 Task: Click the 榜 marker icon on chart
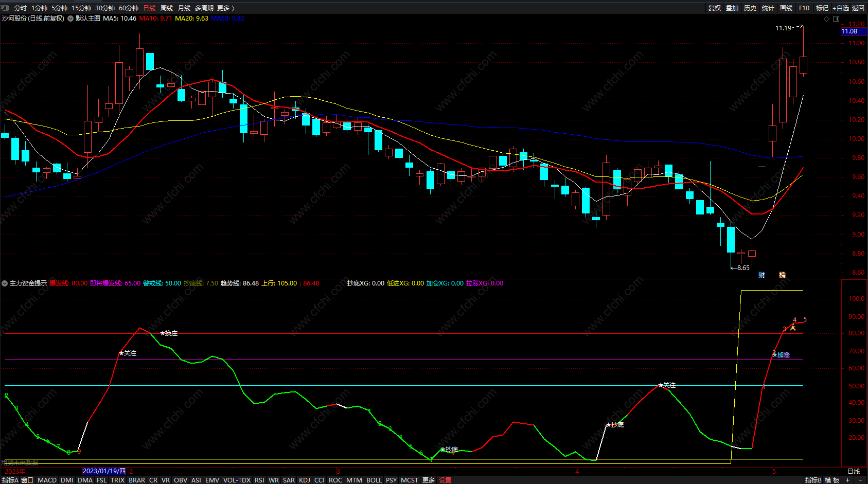(782, 275)
